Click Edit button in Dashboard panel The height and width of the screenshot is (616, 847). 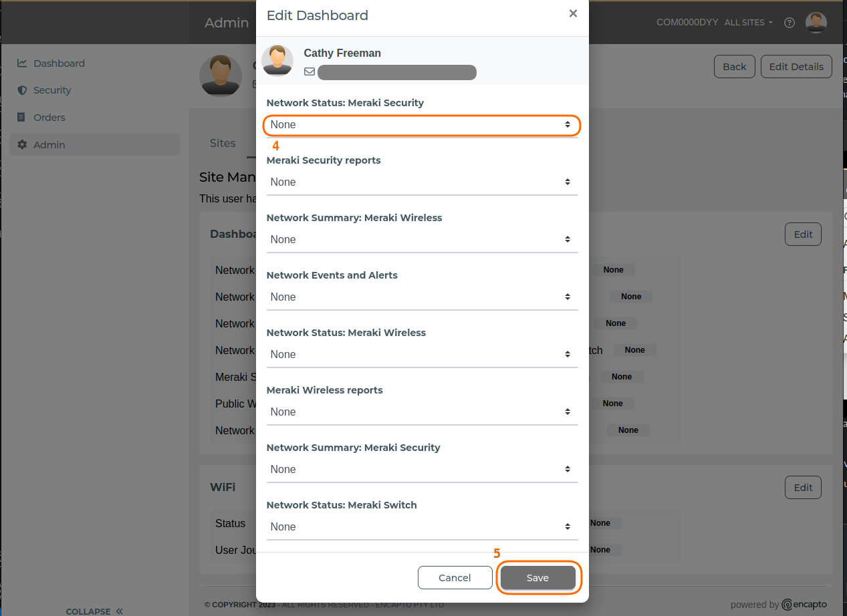tap(803, 235)
